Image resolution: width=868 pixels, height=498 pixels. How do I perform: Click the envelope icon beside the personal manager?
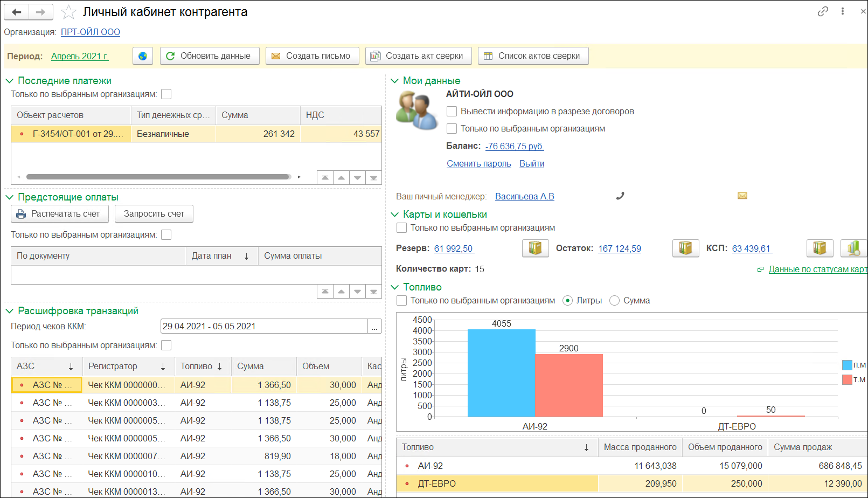pos(742,196)
